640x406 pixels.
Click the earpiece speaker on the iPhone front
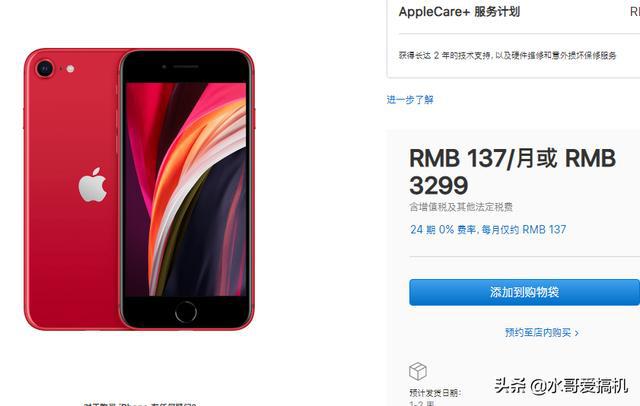point(186,67)
